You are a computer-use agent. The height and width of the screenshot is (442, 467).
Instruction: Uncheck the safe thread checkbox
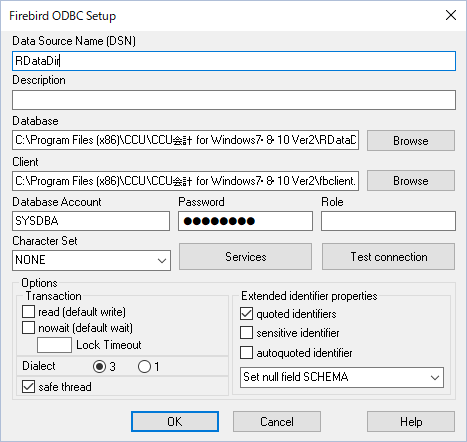(28, 387)
